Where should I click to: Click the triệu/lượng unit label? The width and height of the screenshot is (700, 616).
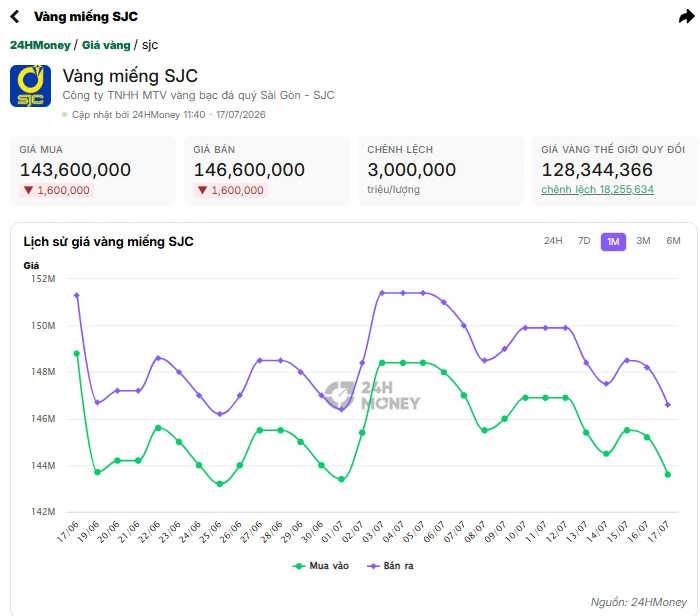click(393, 189)
